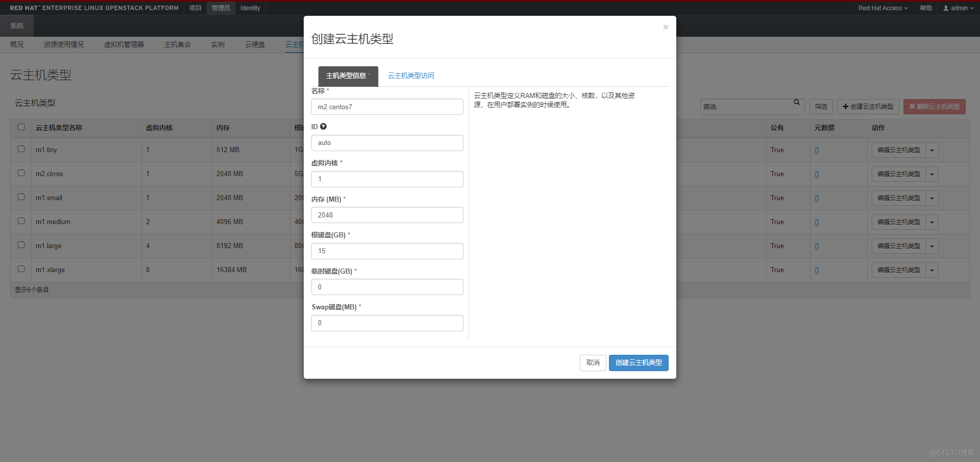Click the X icon on 删除云主机类型 button
The height and width of the screenshot is (462, 980).
(x=912, y=107)
